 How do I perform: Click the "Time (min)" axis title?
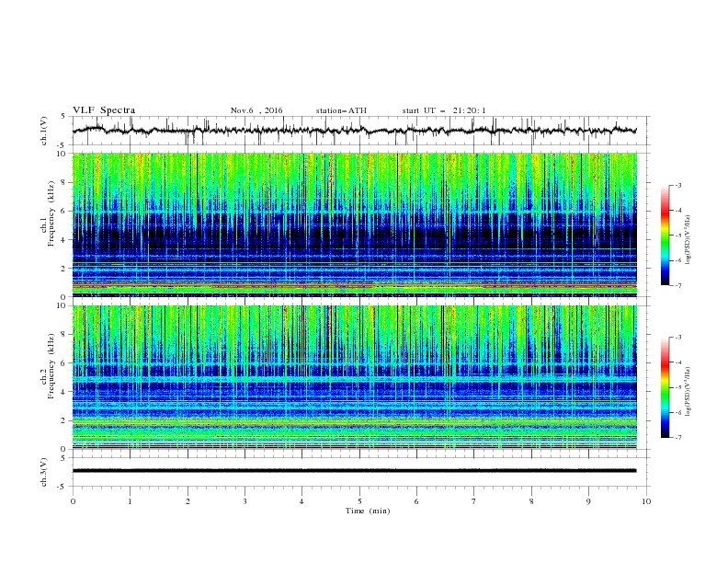coord(368,511)
